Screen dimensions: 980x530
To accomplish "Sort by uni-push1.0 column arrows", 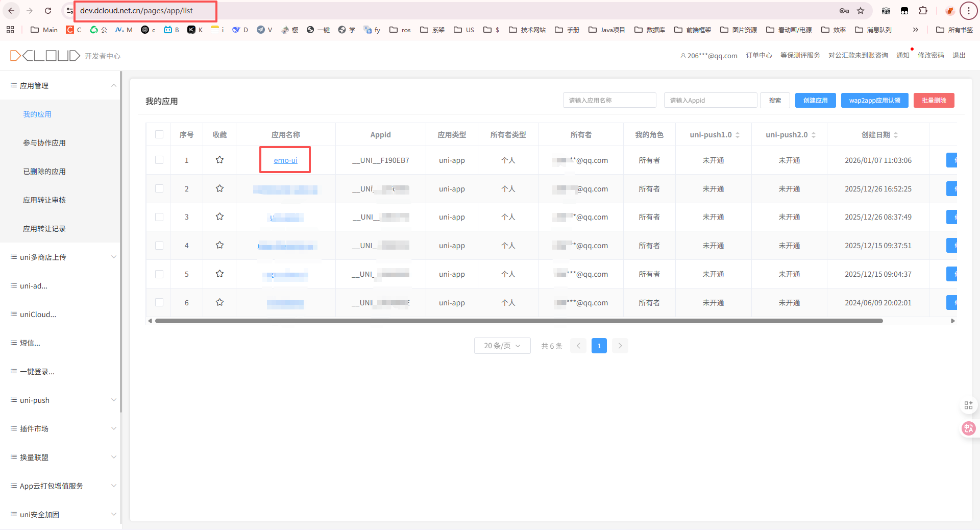I will coord(738,135).
